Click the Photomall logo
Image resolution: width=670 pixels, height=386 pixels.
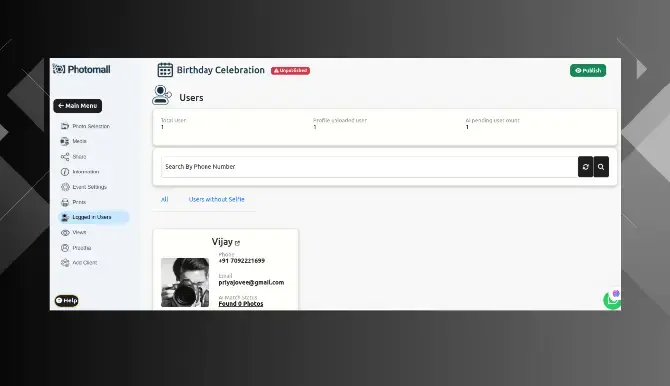click(82, 69)
